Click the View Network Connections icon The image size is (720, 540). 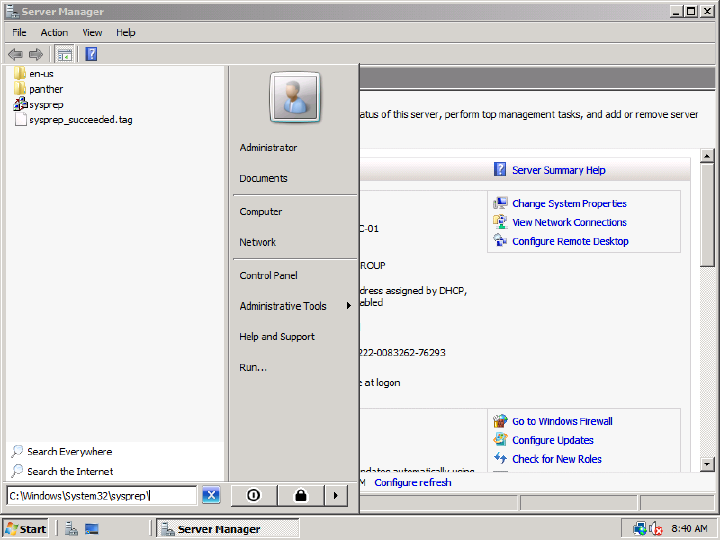coord(500,222)
